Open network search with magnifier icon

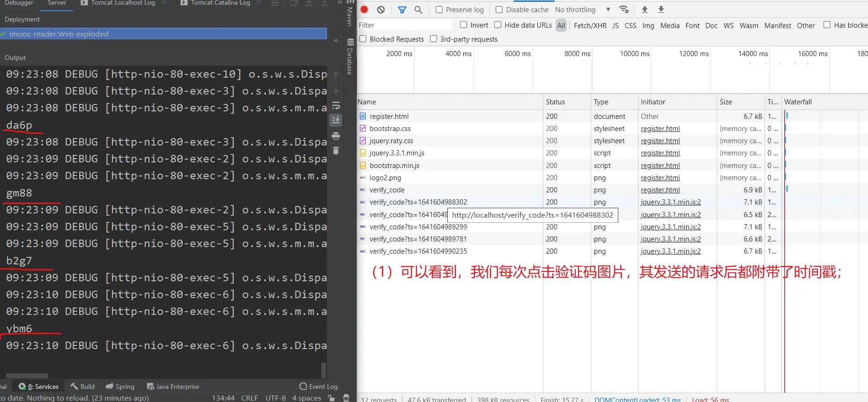418,9
